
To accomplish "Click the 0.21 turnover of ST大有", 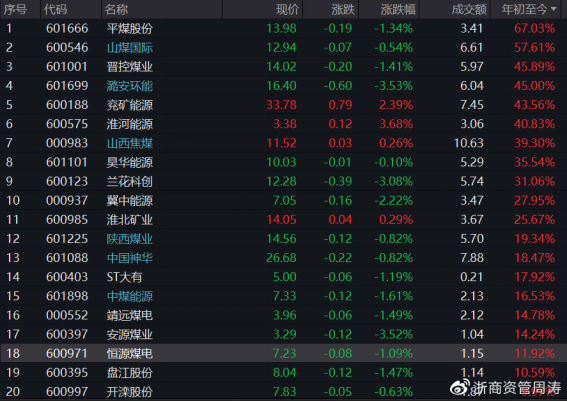I will (x=472, y=277).
